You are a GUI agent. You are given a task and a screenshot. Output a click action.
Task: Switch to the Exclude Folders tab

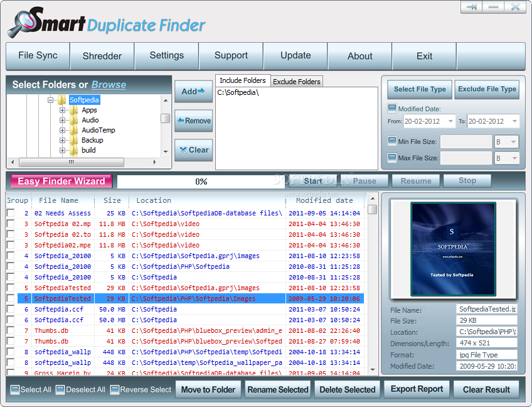297,82
